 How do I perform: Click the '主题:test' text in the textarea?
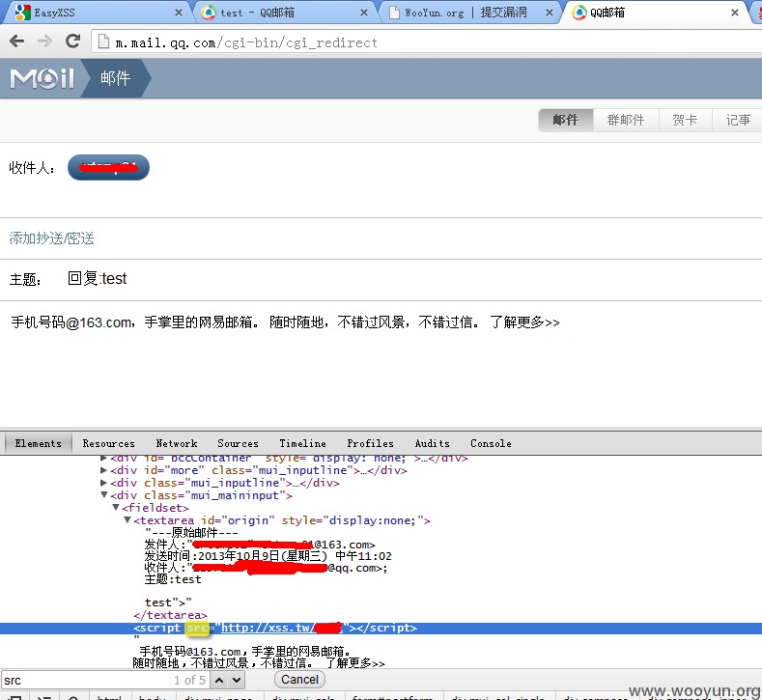pos(173,579)
